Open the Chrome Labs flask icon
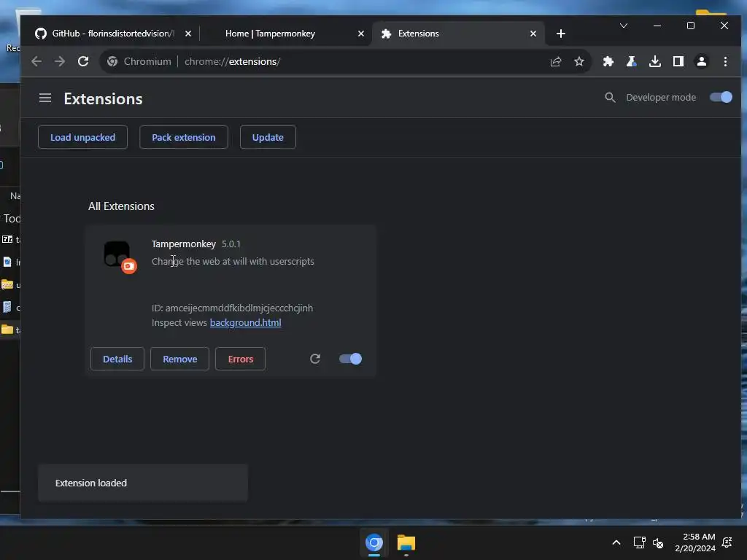Screen dimensions: 747x560 coord(631,61)
